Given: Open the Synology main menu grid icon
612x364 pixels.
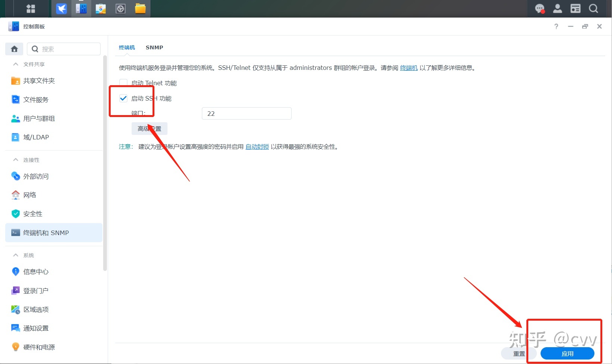Looking at the screenshot, I should coord(31,9).
